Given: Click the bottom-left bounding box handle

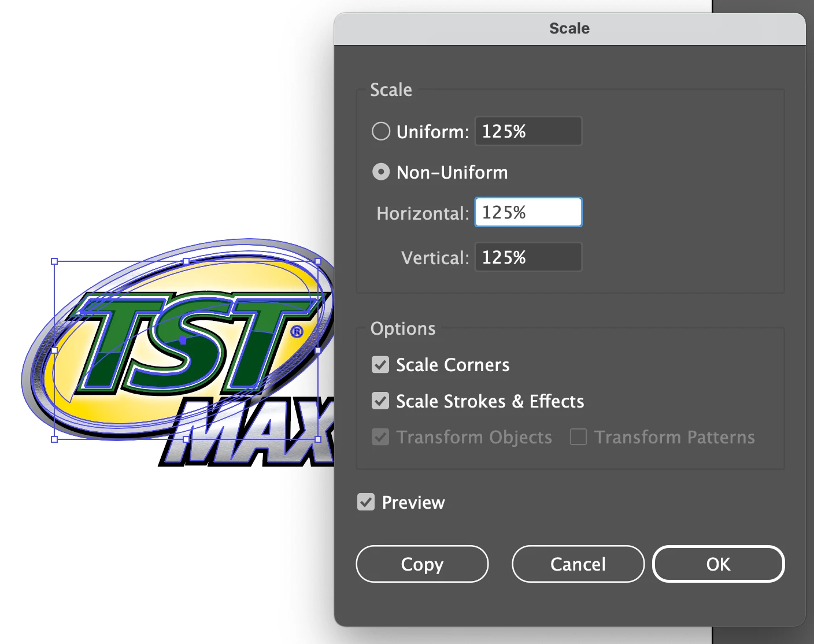Looking at the screenshot, I should (54, 439).
